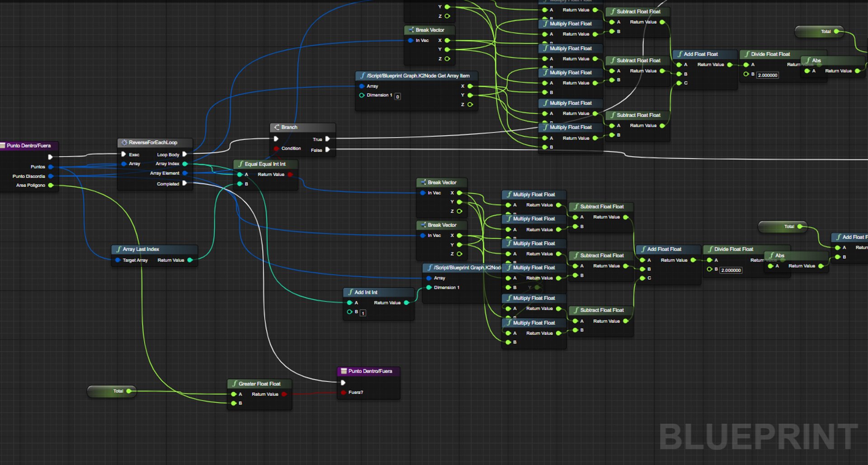Click the Branch Condition pin

pyautogui.click(x=276, y=148)
